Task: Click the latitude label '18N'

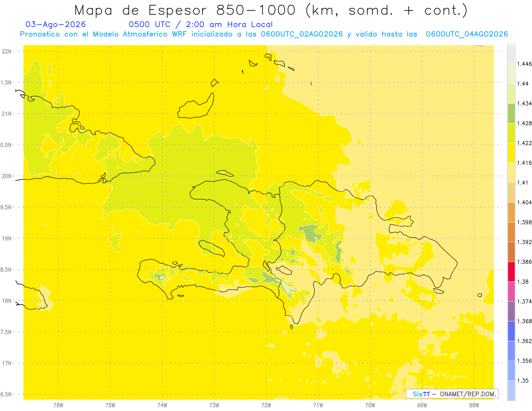Action: tap(7, 301)
